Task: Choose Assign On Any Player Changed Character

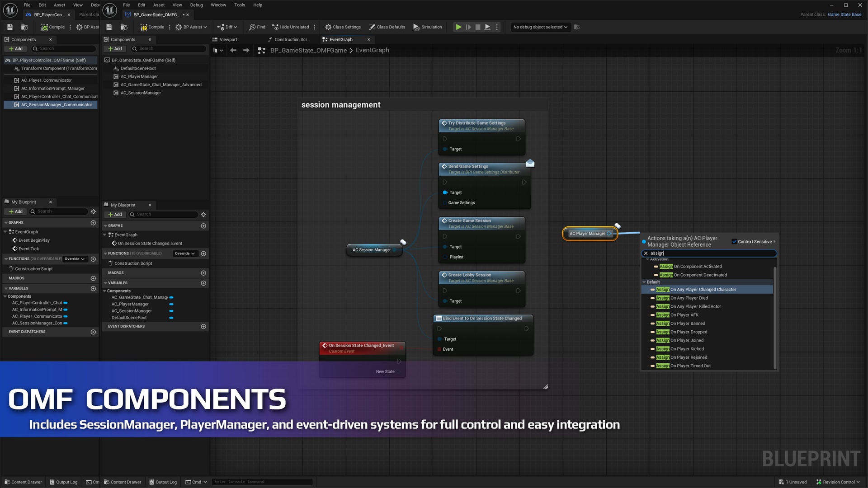Action: click(x=707, y=290)
